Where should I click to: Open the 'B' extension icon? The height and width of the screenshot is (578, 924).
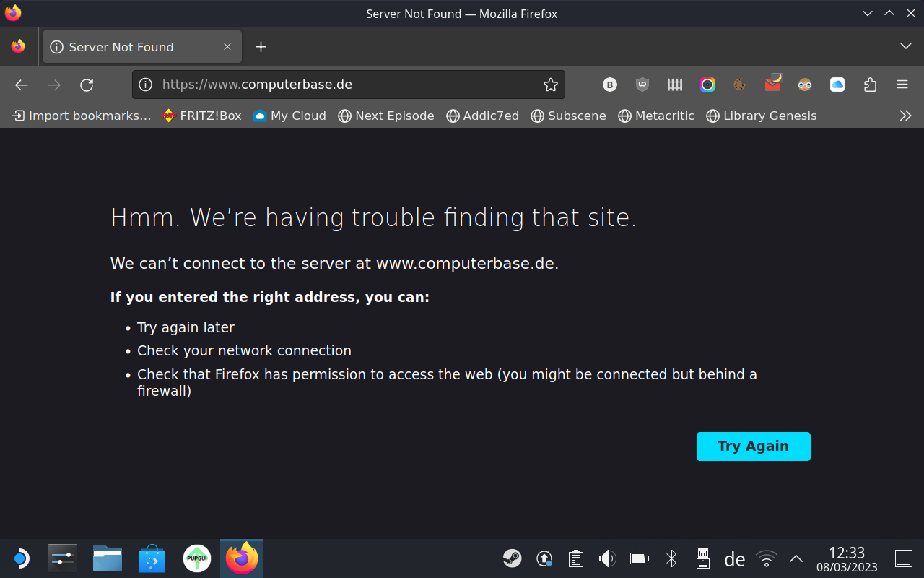(610, 85)
